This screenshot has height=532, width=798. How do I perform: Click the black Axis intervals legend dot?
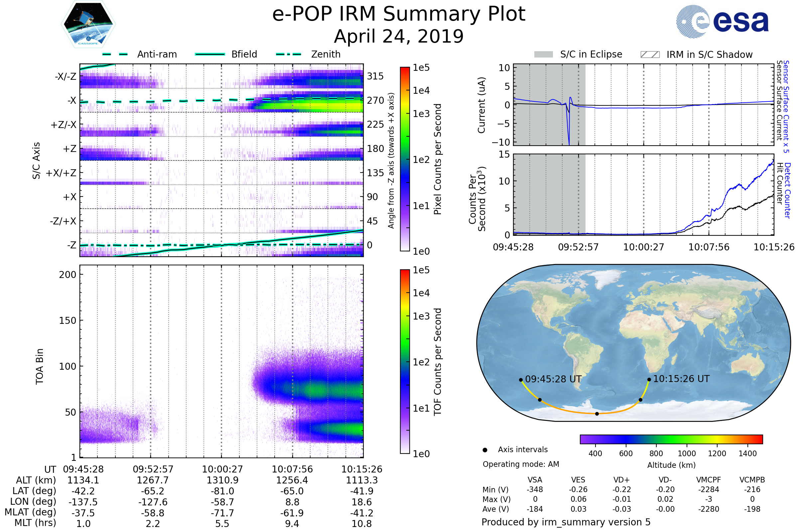pos(485,450)
